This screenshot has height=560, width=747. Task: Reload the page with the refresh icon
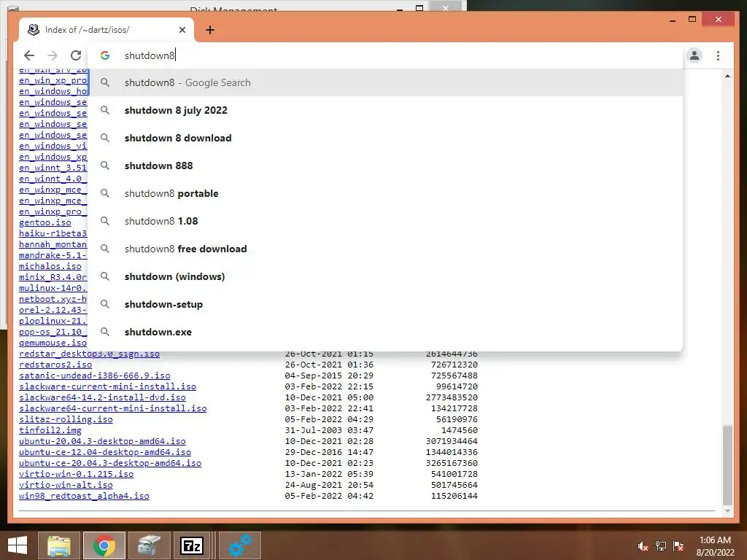(x=76, y=55)
